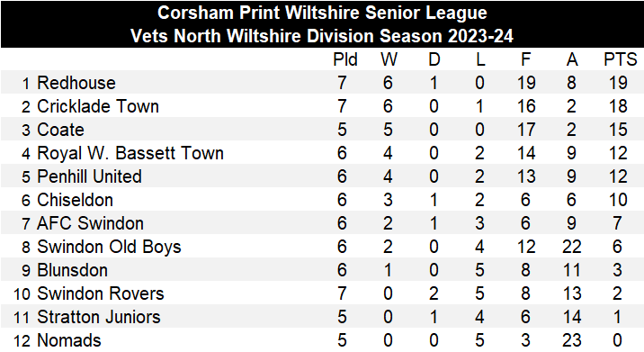Click the Coate team name
The image size is (644, 352).
tap(61, 130)
